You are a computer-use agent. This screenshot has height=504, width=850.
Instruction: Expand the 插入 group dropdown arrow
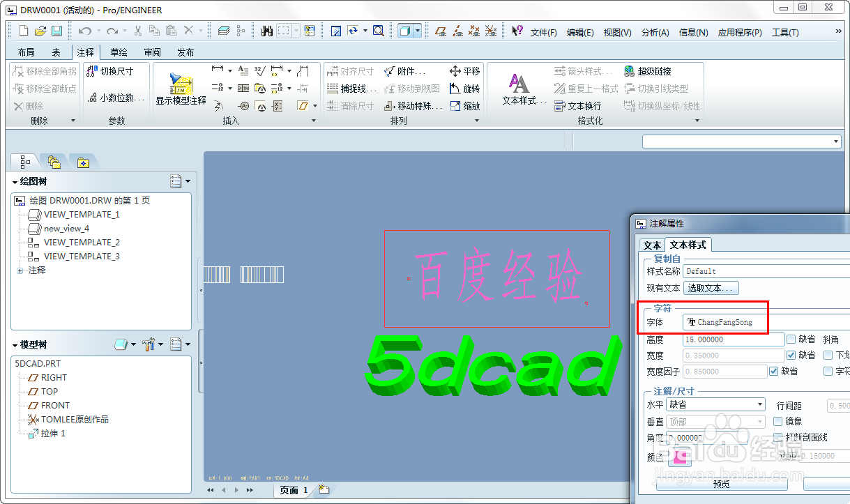pyautogui.click(x=312, y=121)
